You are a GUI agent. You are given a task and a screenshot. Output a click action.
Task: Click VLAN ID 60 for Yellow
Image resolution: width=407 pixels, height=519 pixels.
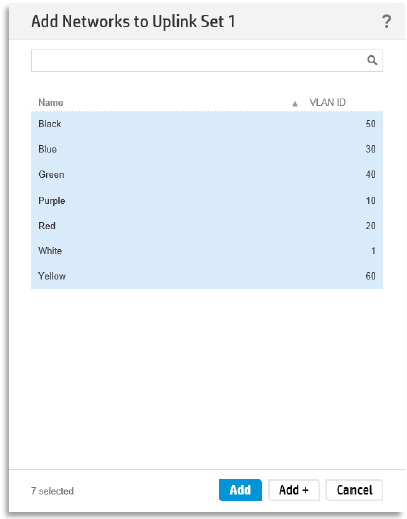click(370, 276)
